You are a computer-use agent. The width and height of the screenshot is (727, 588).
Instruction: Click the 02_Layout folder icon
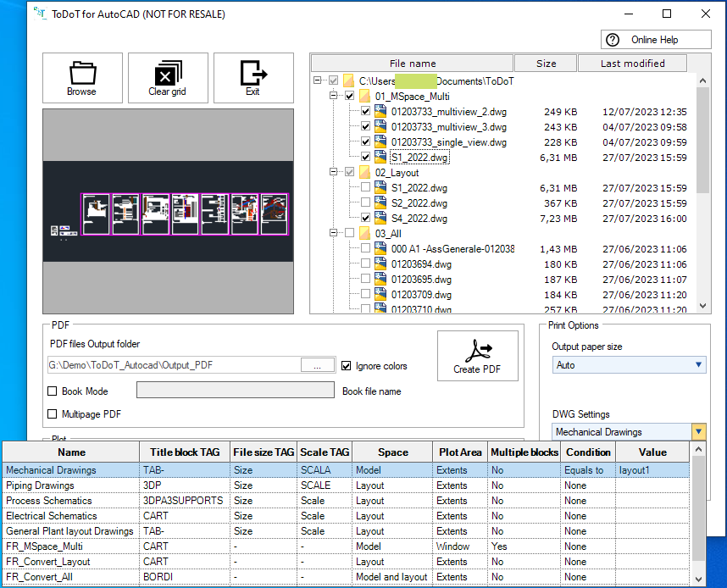click(x=365, y=173)
